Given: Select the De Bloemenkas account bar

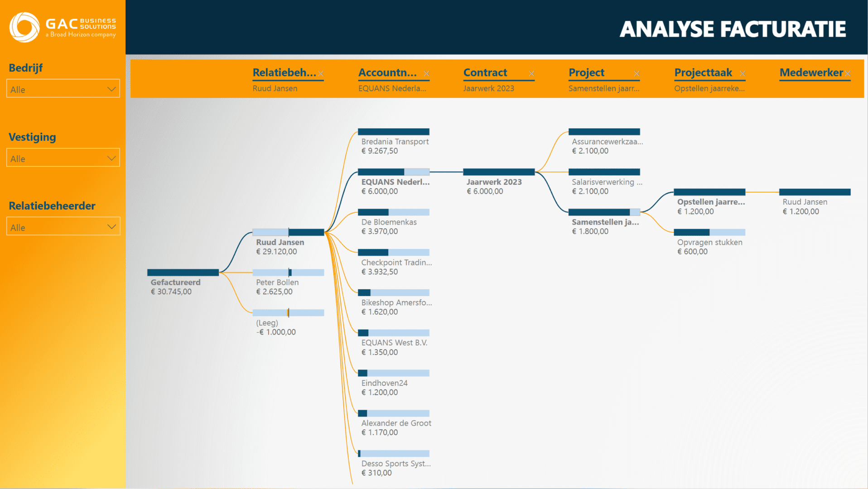Looking at the screenshot, I should (394, 212).
